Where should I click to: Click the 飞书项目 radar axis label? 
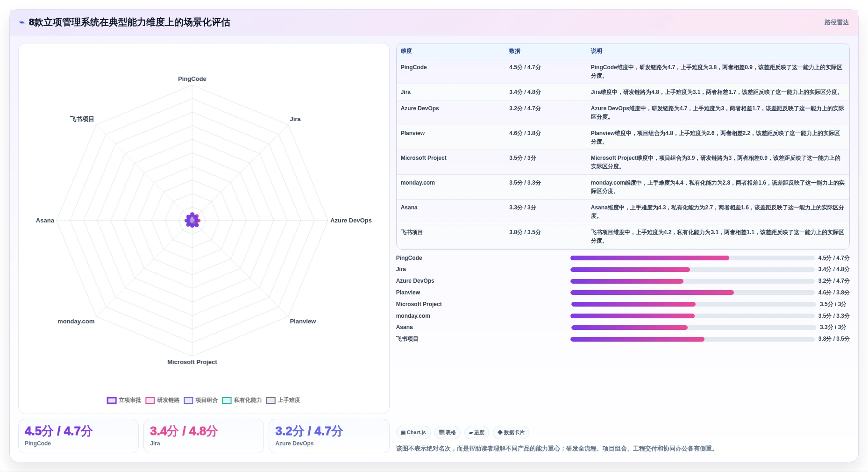(x=82, y=119)
